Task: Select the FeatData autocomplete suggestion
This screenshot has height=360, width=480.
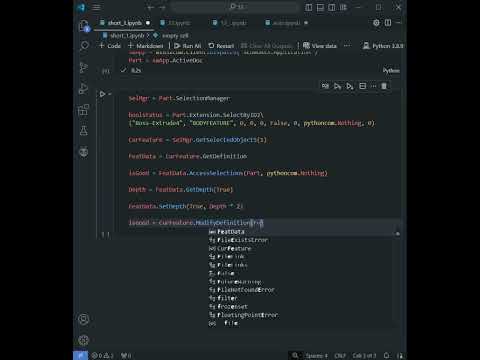Action: tap(302, 232)
